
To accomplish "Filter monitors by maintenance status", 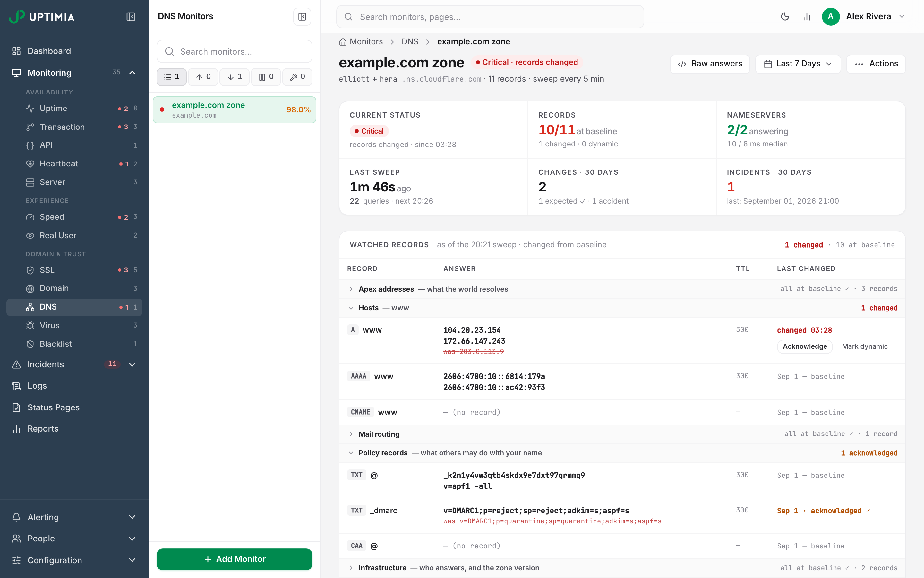I will pos(297,77).
